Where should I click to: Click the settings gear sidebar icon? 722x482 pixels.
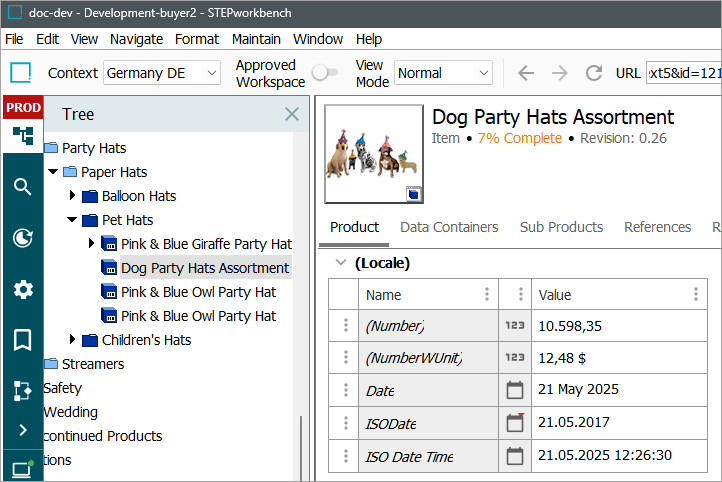click(22, 289)
